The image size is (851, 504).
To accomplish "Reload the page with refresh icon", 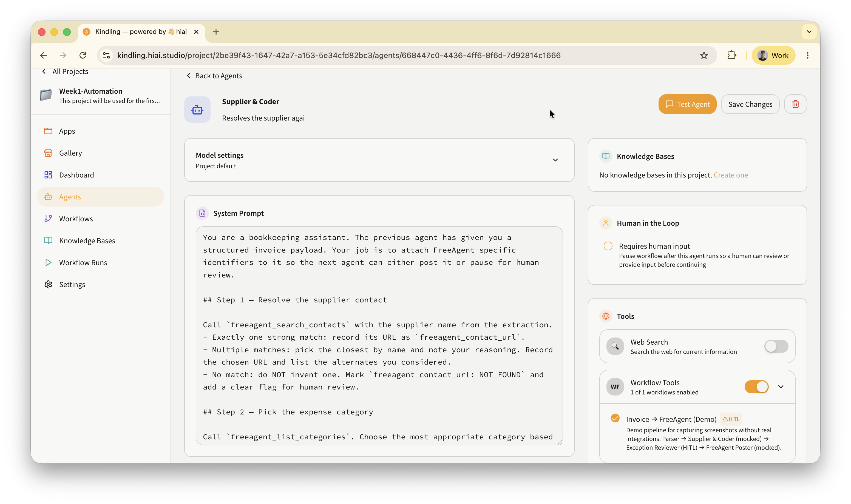I will [83, 55].
